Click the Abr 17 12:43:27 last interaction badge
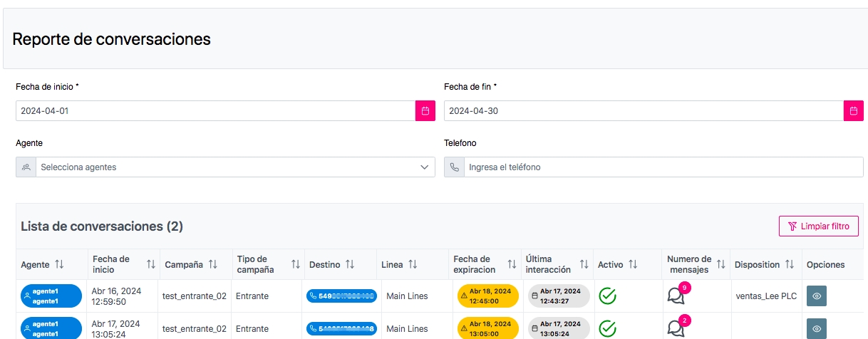Screen dimensions: 868x339 559,296
